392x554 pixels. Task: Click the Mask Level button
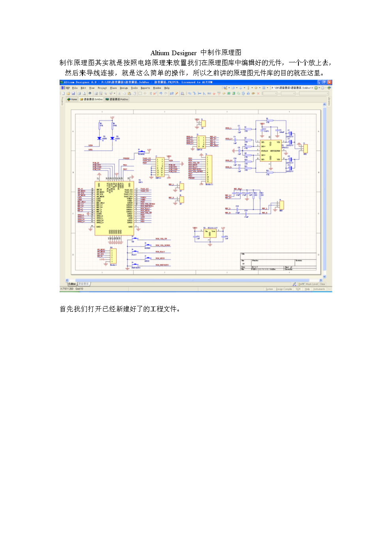[x=312, y=284]
